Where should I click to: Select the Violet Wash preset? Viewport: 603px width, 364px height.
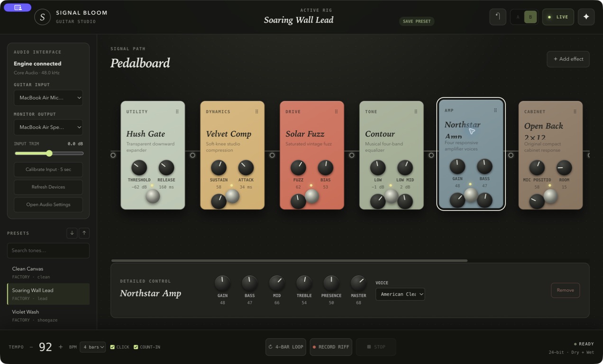pos(48,316)
